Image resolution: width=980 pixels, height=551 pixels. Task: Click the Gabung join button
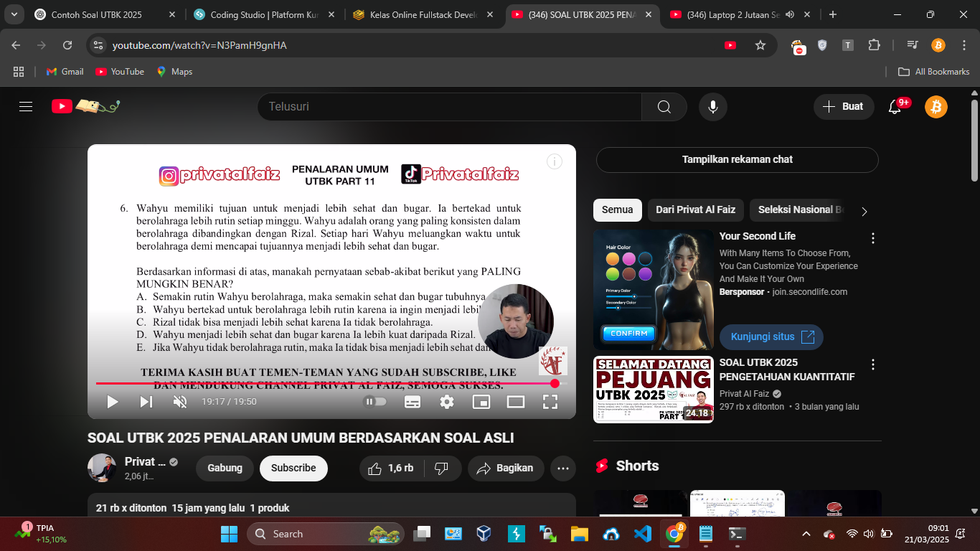225,468
